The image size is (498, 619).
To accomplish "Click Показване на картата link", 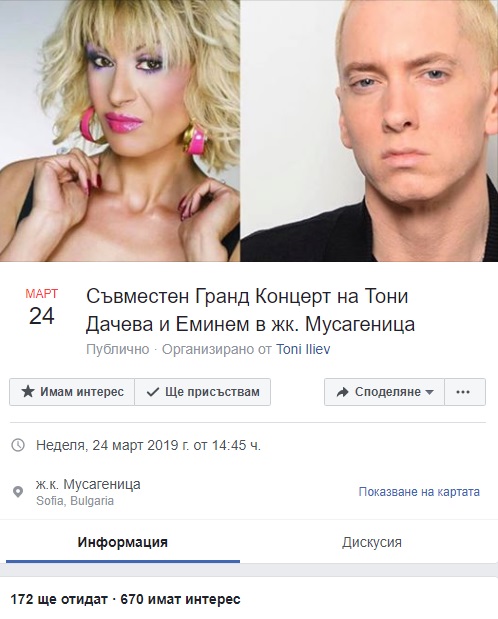I will coord(419,492).
